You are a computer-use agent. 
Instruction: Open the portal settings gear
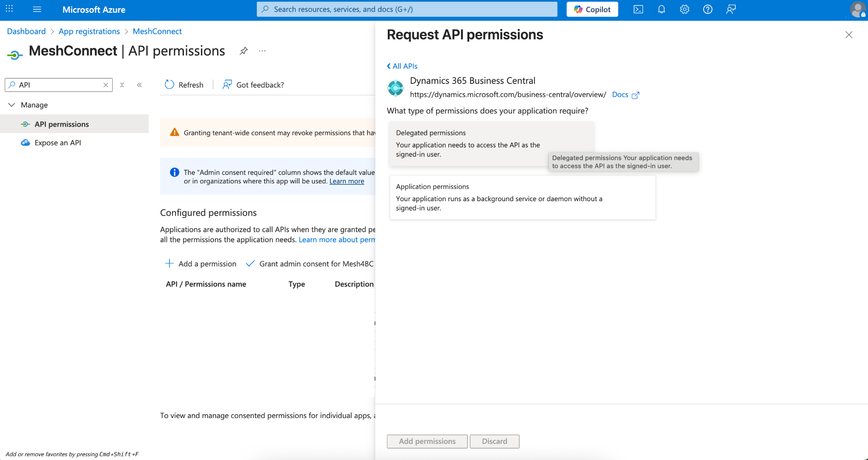coord(684,9)
